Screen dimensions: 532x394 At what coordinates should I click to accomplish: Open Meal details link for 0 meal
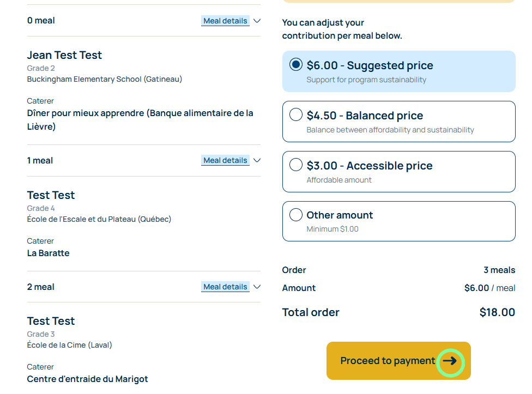pos(225,21)
